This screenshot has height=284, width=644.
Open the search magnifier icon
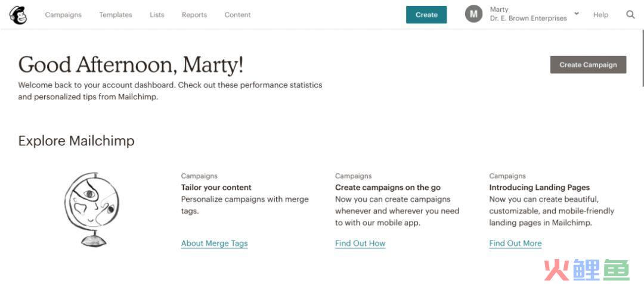click(630, 15)
